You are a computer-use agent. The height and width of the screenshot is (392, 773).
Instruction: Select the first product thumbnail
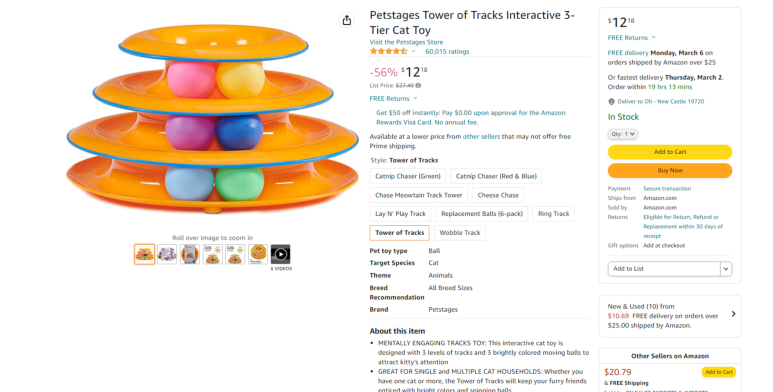click(144, 254)
